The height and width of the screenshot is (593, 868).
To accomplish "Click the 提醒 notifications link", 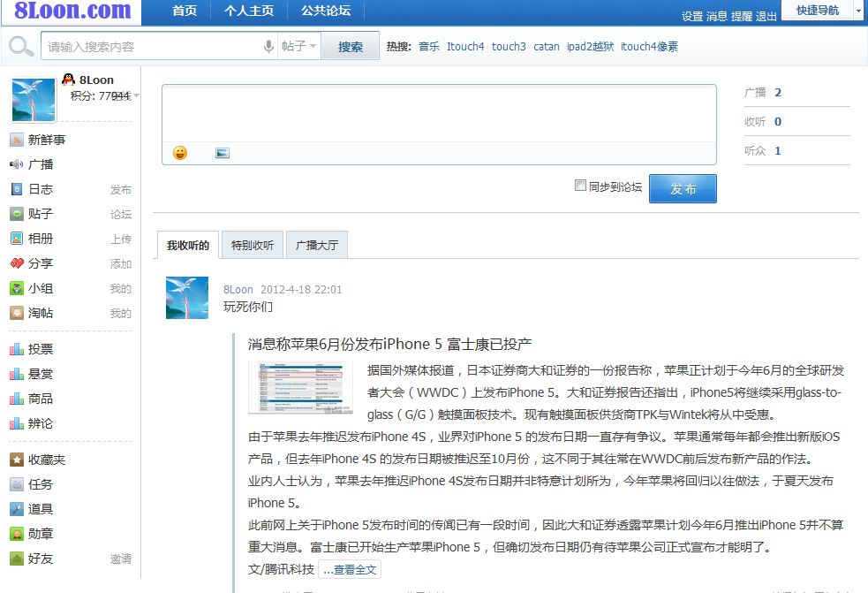I will coord(741,16).
